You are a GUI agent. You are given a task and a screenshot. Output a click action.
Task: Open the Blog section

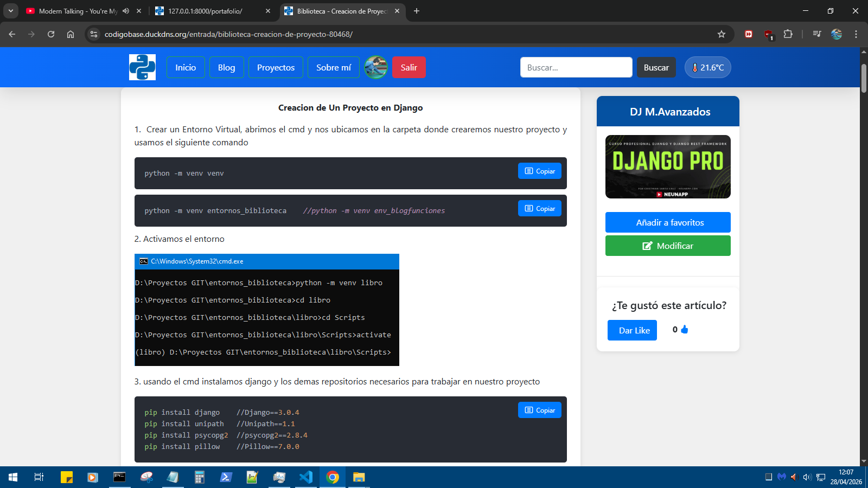(x=227, y=67)
